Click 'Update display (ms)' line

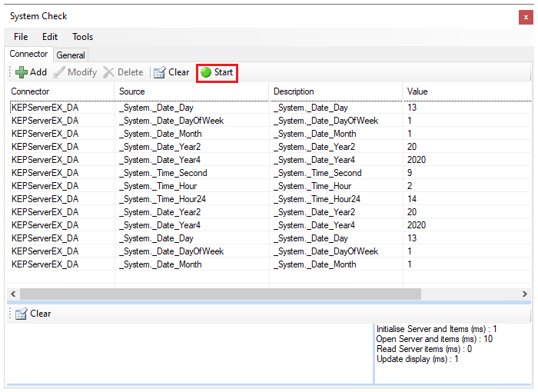point(417,359)
